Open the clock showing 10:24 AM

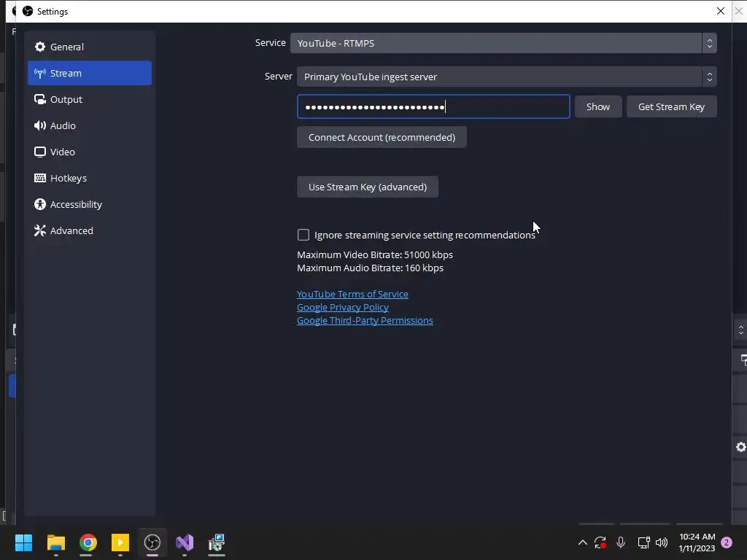[x=697, y=542]
